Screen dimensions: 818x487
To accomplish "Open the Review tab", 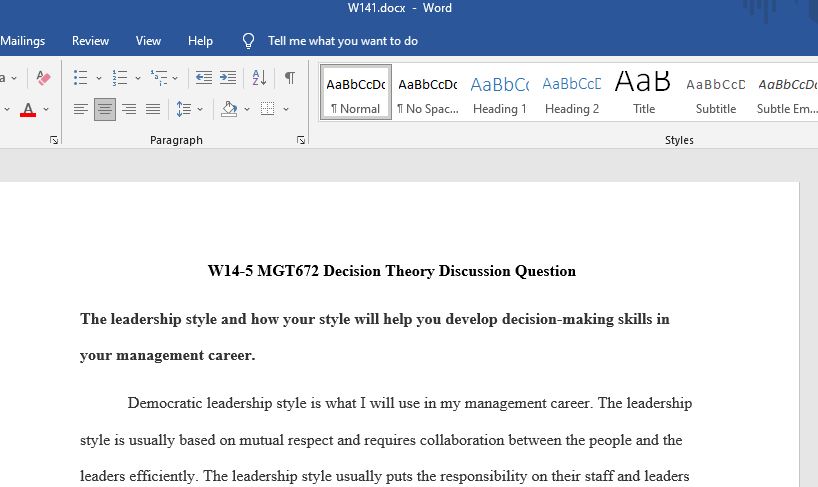I will point(90,41).
